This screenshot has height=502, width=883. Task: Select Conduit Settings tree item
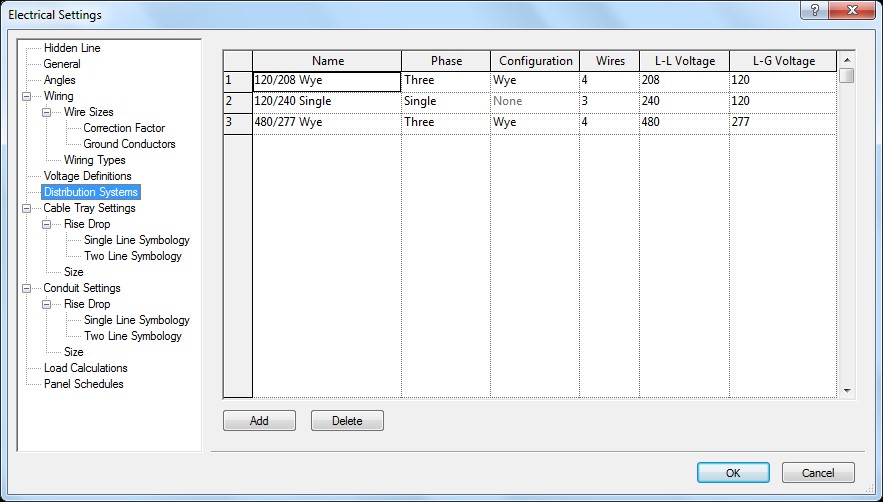pos(82,288)
